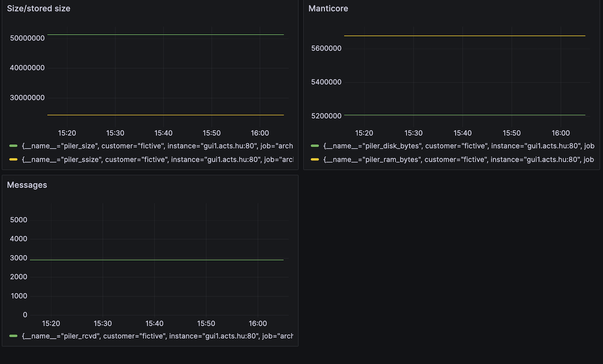Click the yellow piler_ram_bytes legend color swatch

pyautogui.click(x=315, y=160)
